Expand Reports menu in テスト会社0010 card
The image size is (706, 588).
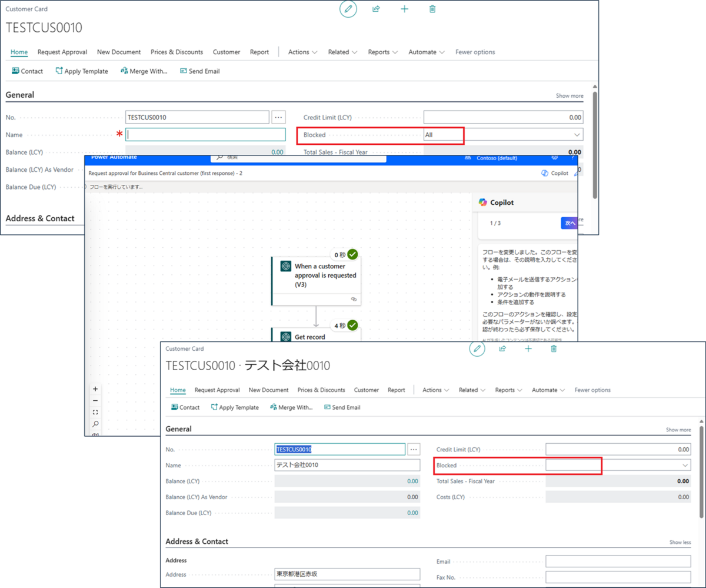point(508,390)
